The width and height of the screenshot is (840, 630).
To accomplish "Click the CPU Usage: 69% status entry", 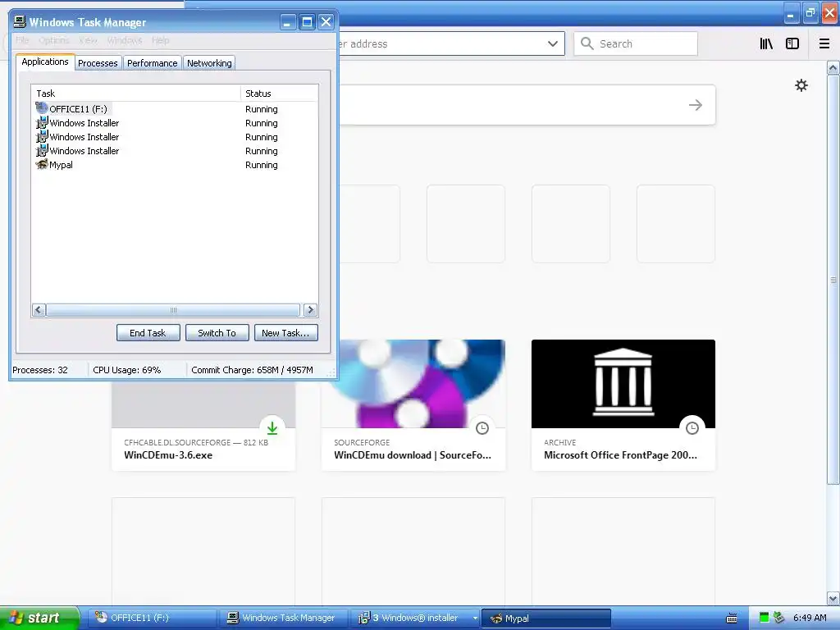I will click(127, 370).
